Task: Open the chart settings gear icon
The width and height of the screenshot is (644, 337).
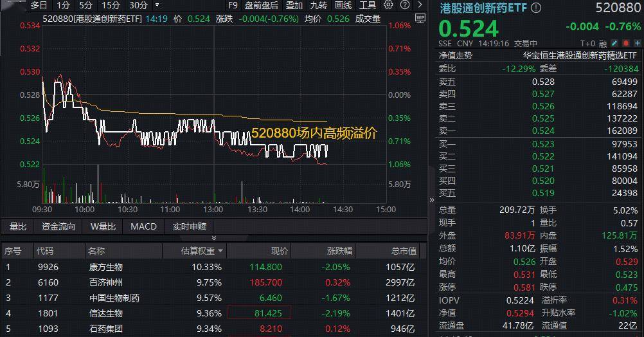Action: click(x=388, y=5)
